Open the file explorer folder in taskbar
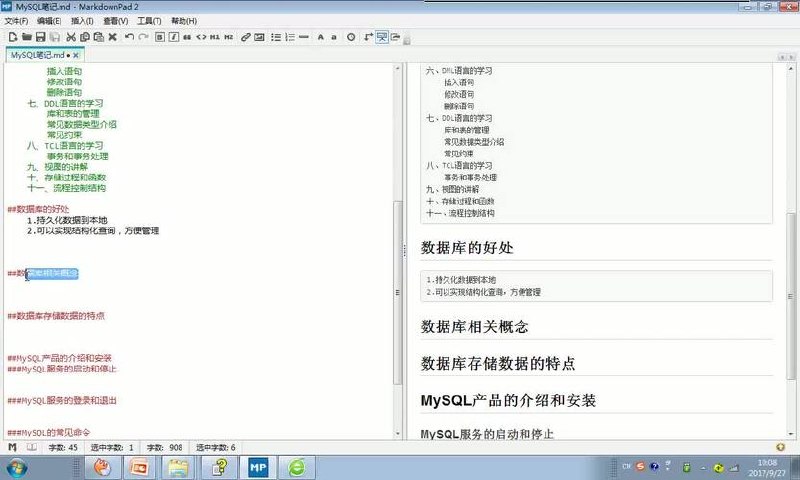The height and width of the screenshot is (480, 800). 179,467
